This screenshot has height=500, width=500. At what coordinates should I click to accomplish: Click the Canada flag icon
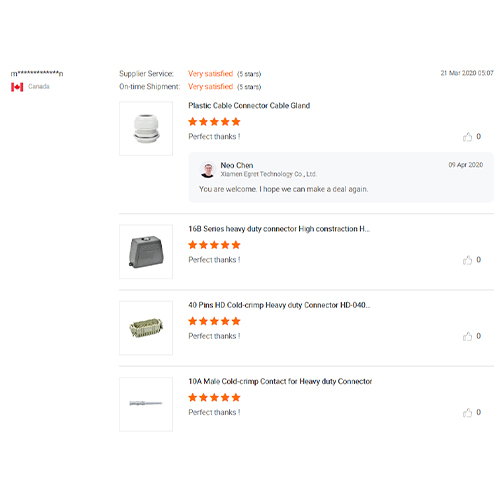[17, 87]
